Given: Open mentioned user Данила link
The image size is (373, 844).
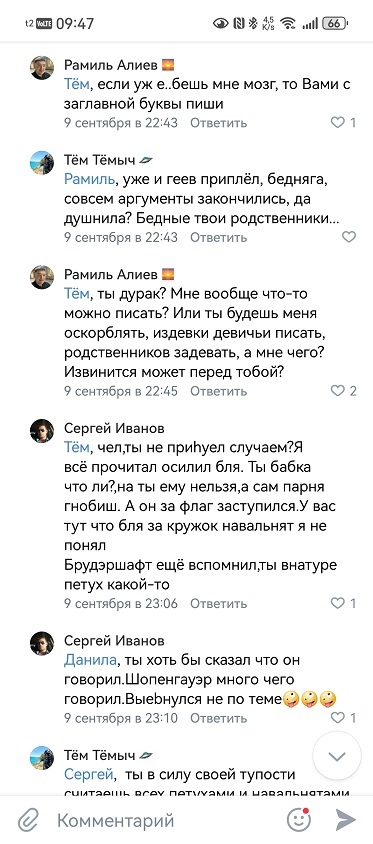Looking at the screenshot, I should click(x=90, y=660).
